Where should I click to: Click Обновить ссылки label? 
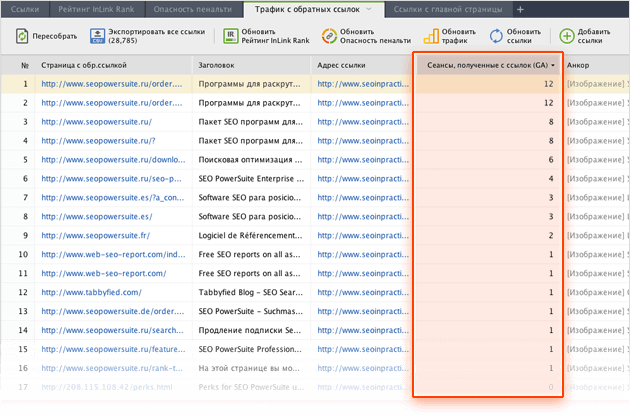click(524, 36)
